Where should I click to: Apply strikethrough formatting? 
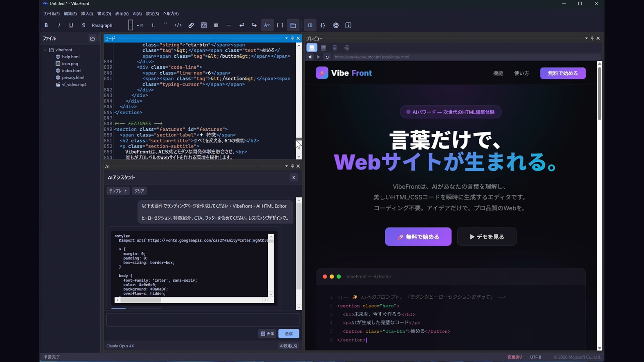pyautogui.click(x=84, y=25)
